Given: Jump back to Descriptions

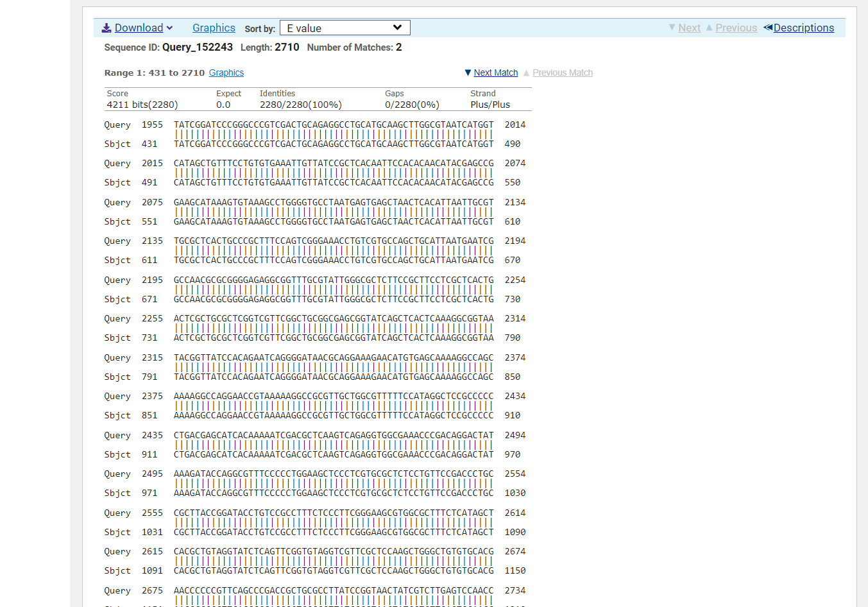Looking at the screenshot, I should (804, 28).
